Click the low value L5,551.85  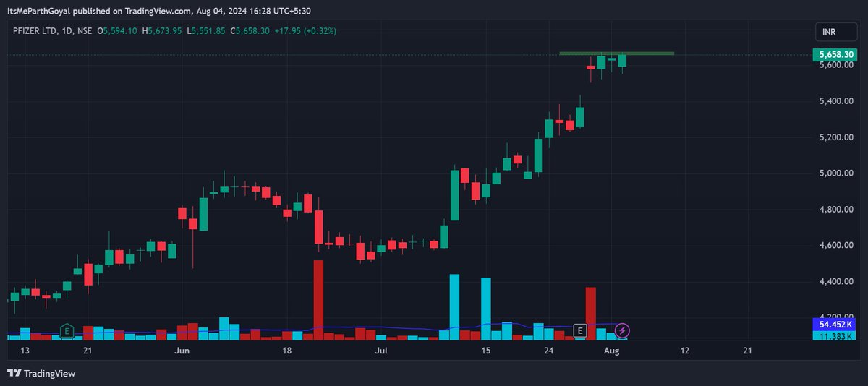[205, 31]
